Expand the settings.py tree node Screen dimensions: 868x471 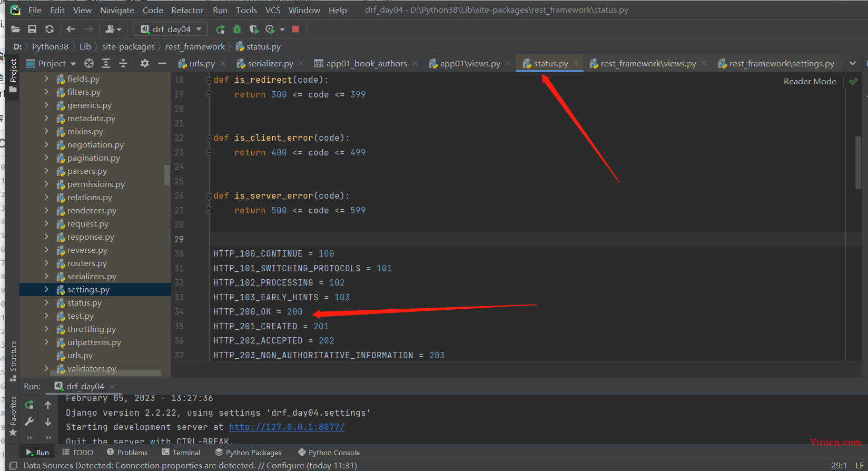coord(46,289)
